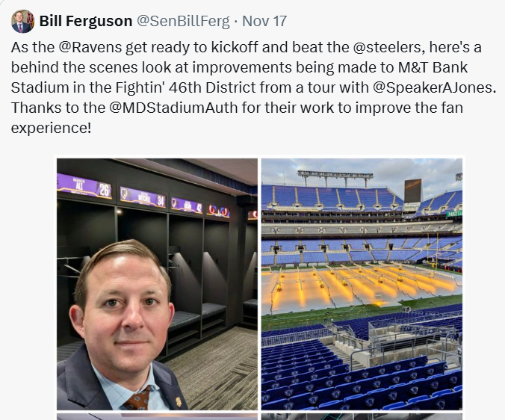Image resolution: width=505 pixels, height=420 pixels.
Task: Open Bill Ferguson's profile avatar
Action: coord(22,21)
